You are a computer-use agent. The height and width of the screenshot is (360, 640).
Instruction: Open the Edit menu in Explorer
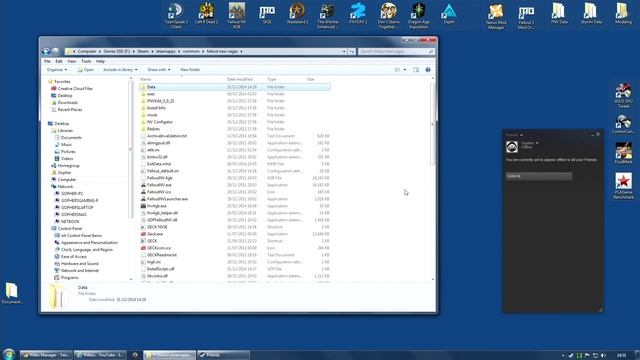59,61
